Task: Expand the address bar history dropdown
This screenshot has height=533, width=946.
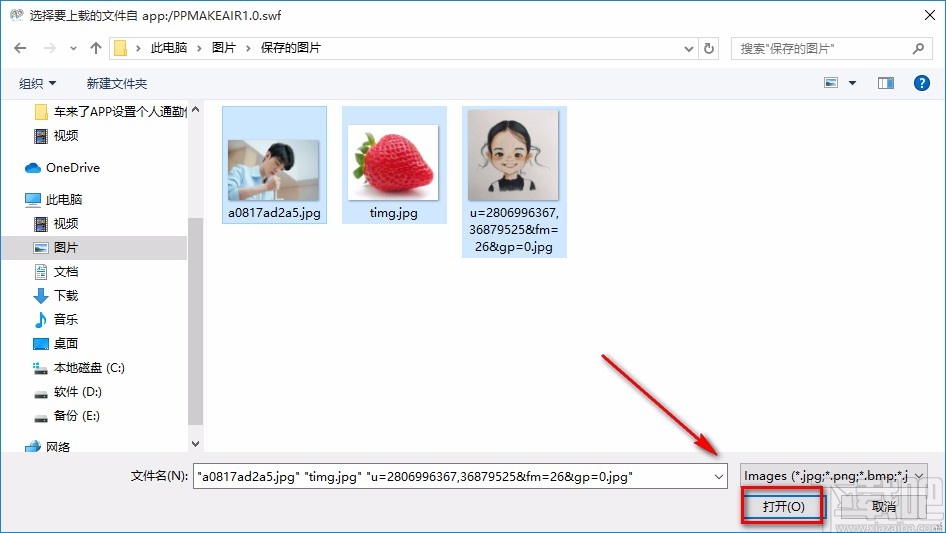Action: tap(688, 49)
